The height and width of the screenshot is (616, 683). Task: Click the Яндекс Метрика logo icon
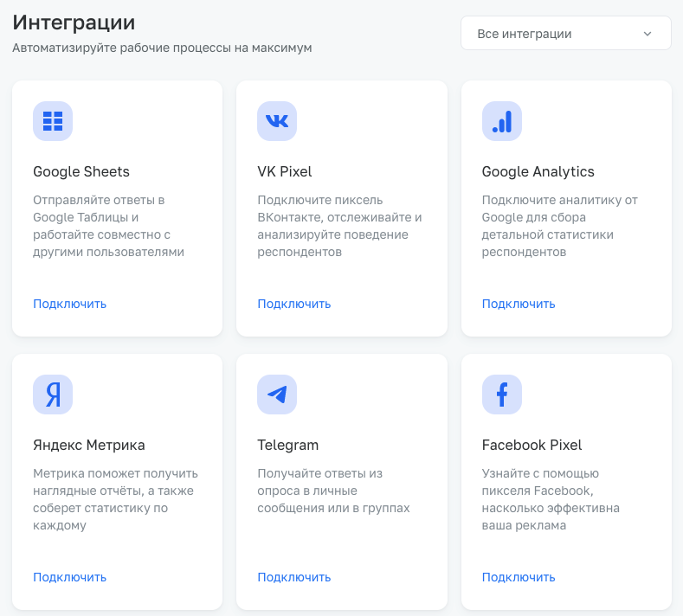tap(53, 395)
